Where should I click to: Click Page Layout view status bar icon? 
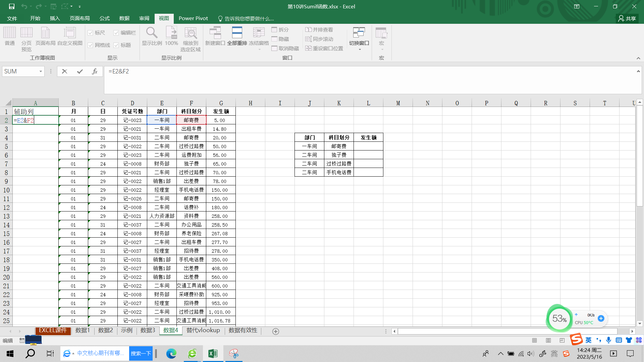coord(548,341)
